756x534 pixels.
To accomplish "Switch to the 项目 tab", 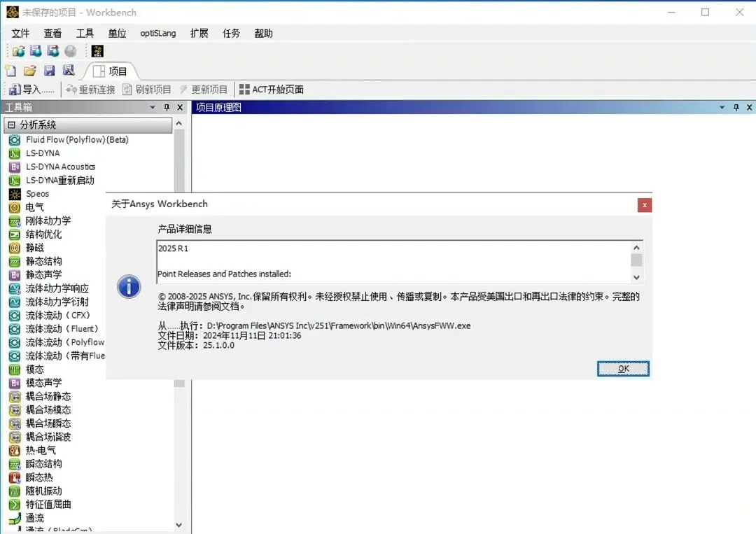I will pyautogui.click(x=111, y=71).
